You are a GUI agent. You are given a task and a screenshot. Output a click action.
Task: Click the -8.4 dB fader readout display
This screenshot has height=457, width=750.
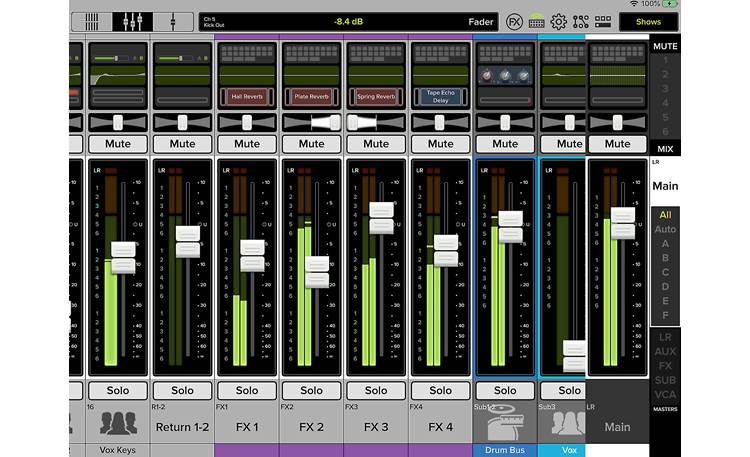point(348,22)
